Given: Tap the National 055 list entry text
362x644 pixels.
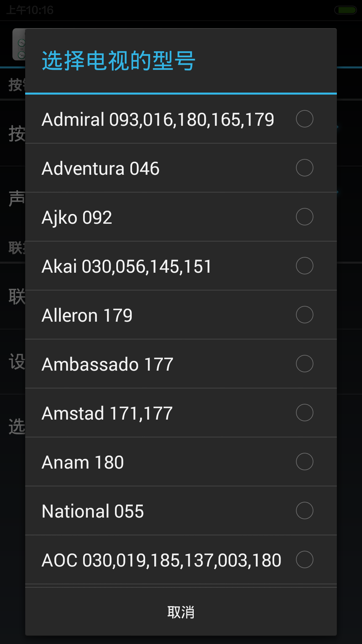Looking at the screenshot, I should [93, 512].
